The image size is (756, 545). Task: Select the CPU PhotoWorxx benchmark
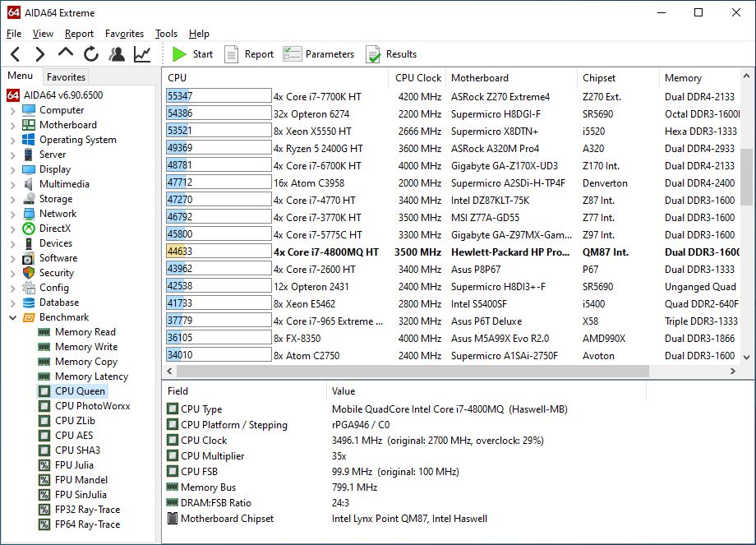coord(93,406)
